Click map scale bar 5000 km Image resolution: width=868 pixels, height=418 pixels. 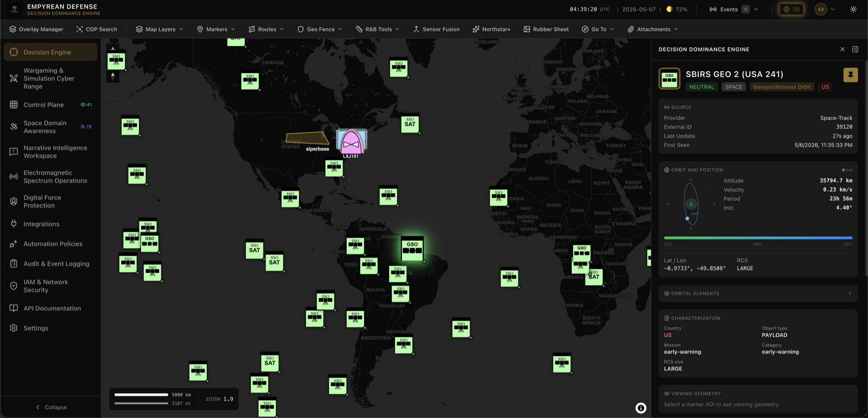(141, 395)
